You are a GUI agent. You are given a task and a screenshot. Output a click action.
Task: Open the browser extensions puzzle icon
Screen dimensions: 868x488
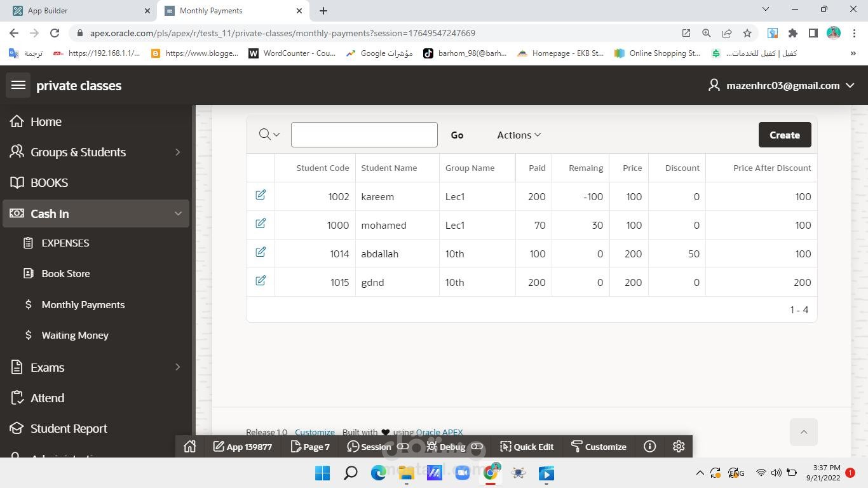tap(792, 33)
